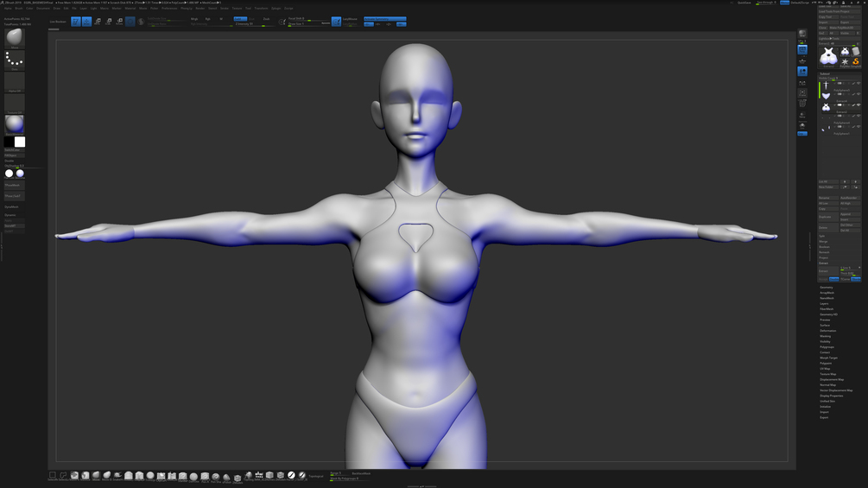
Task: Expand the Polygroups subpalette
Action: 827,347
